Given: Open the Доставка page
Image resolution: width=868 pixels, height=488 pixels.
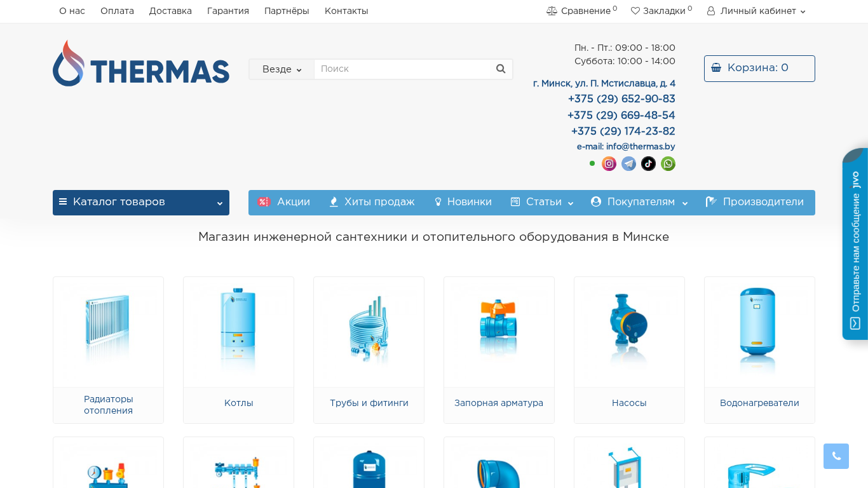Looking at the screenshot, I should 170,11.
